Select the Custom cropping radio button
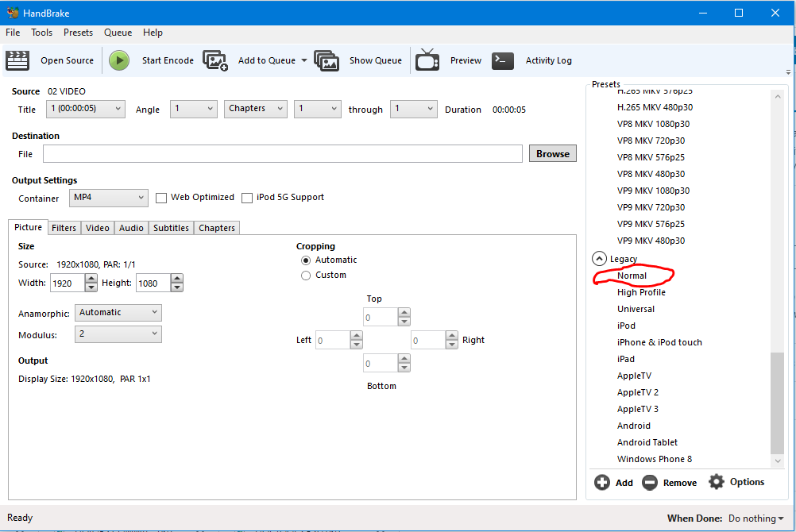Image resolution: width=796 pixels, height=532 pixels. click(x=306, y=276)
